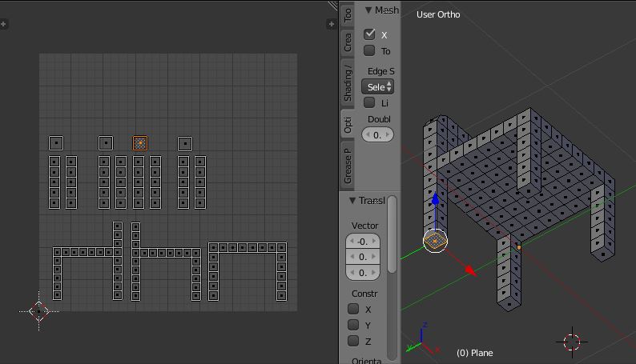Open the Shading / UVs tab
This screenshot has width=636, height=364.
(348, 82)
